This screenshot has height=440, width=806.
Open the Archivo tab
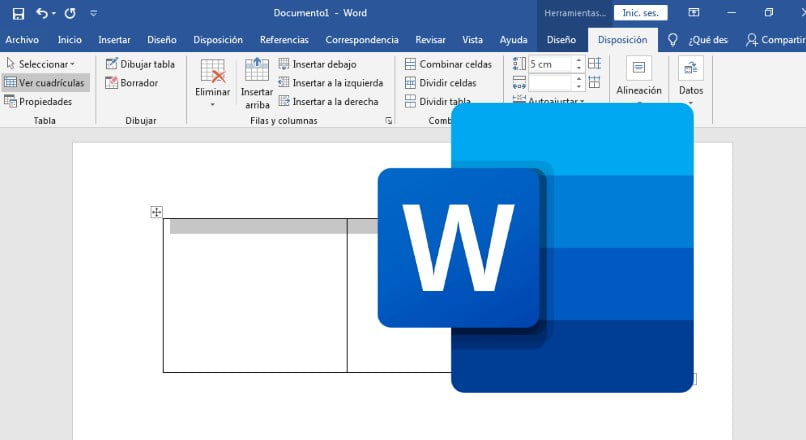pyautogui.click(x=22, y=40)
